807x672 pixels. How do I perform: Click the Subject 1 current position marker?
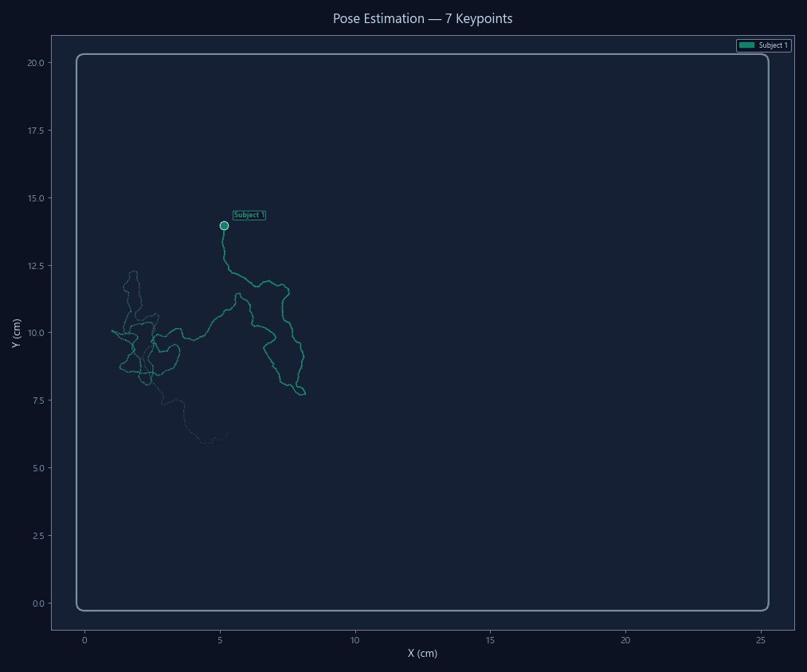(x=224, y=225)
